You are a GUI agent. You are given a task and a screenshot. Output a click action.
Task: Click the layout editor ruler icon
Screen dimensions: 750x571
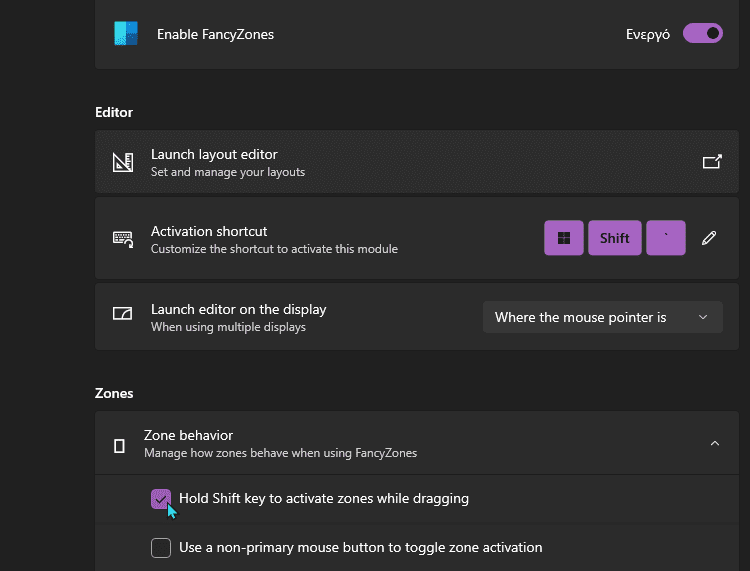click(123, 162)
